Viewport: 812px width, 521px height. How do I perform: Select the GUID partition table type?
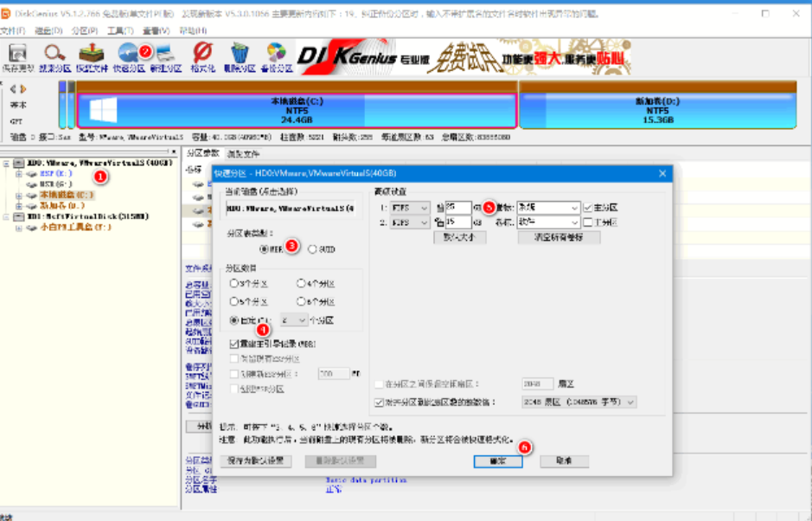pyautogui.click(x=312, y=249)
